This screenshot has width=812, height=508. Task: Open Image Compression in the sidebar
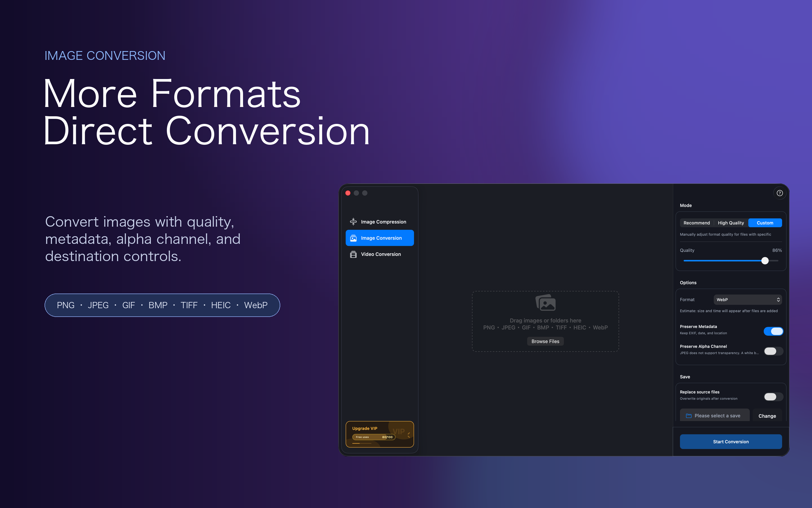point(379,222)
